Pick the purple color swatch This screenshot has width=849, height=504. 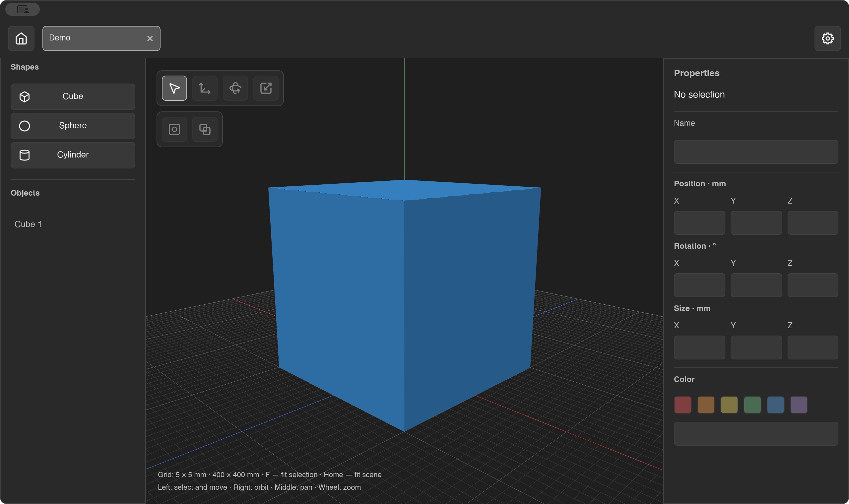[799, 405]
